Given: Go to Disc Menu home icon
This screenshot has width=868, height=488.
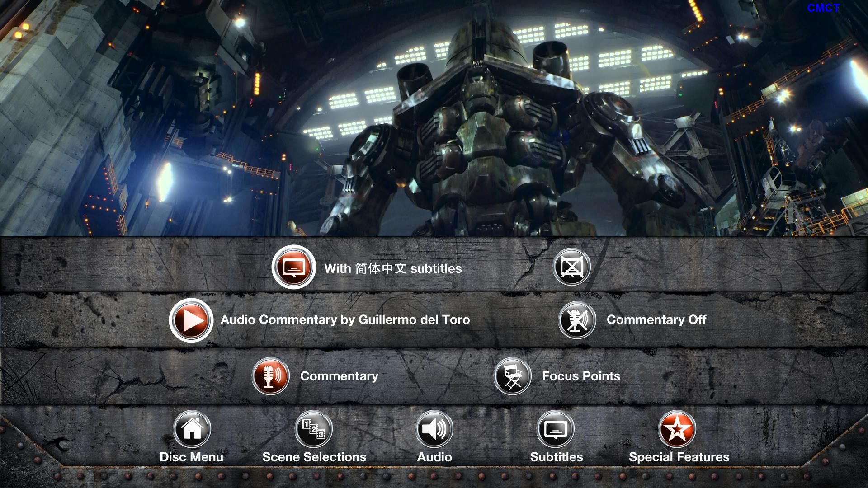Looking at the screenshot, I should (x=192, y=429).
